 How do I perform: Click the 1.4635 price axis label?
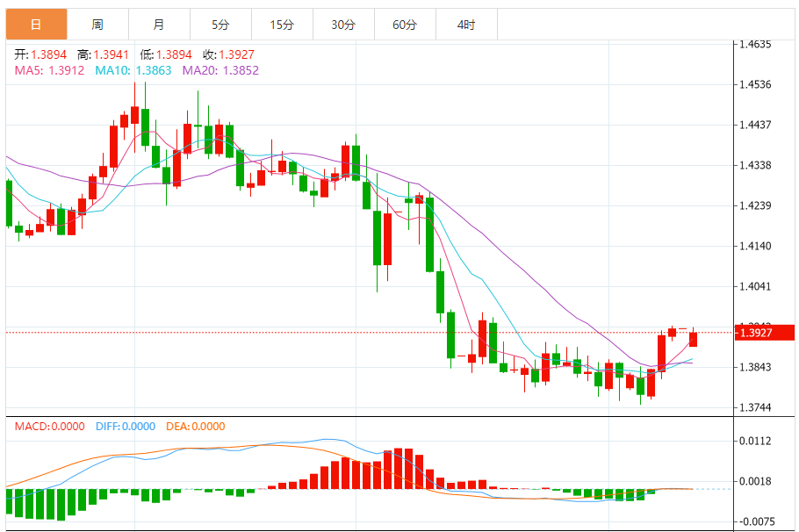point(755,44)
